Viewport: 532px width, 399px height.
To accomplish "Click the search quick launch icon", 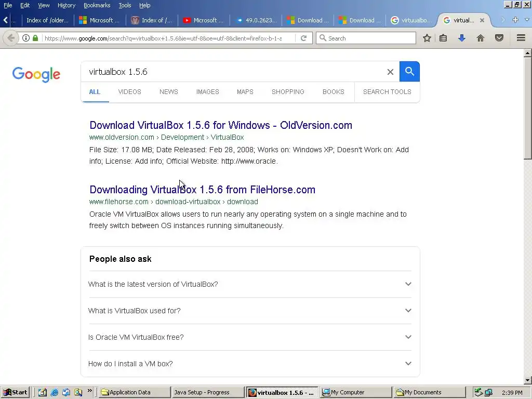I will pyautogui.click(x=78, y=392).
